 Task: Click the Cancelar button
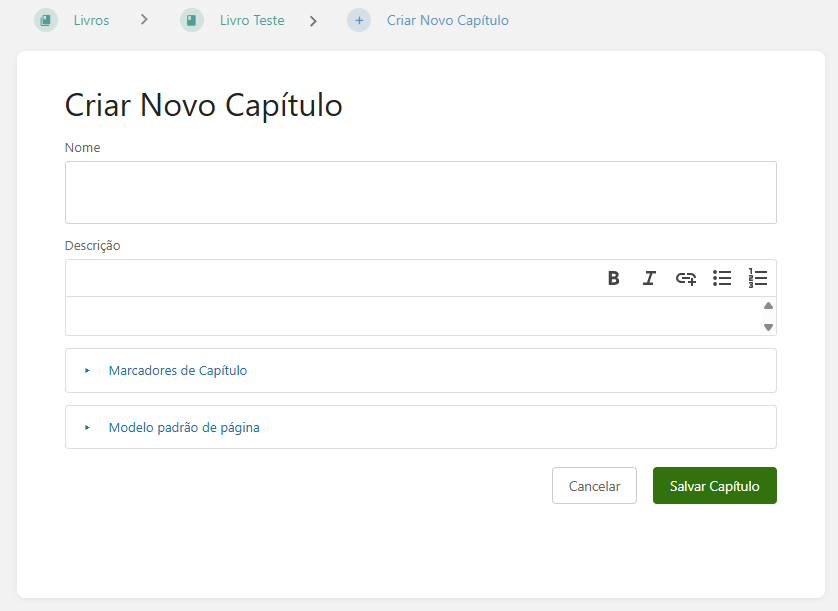(594, 485)
